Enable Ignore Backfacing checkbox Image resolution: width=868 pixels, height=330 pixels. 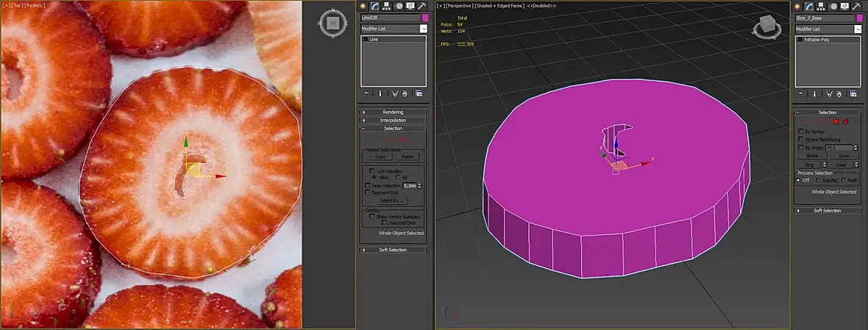tap(800, 139)
